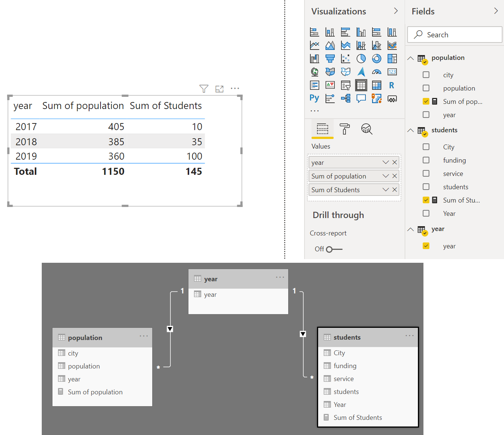Check the service field checkbox
This screenshot has width=504, height=435.
426,173
